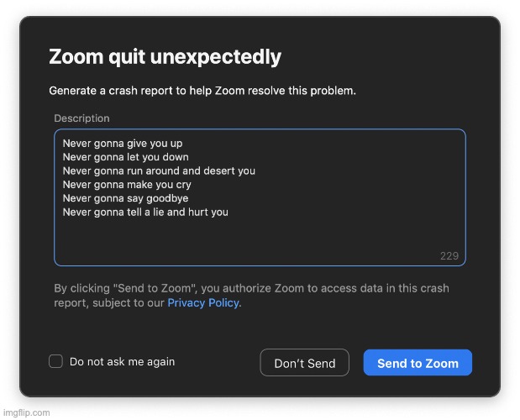
Task: Click the 229 character counter
Action: [x=449, y=255]
